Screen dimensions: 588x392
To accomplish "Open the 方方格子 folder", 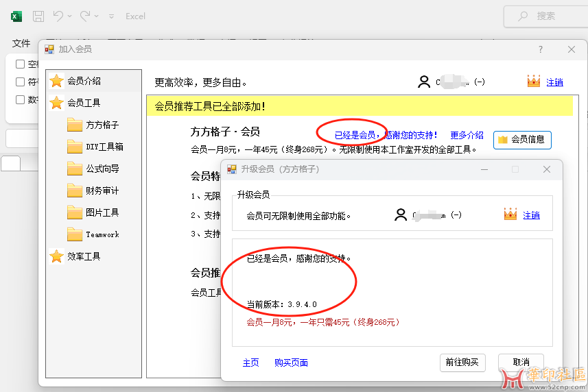I will tap(102, 125).
